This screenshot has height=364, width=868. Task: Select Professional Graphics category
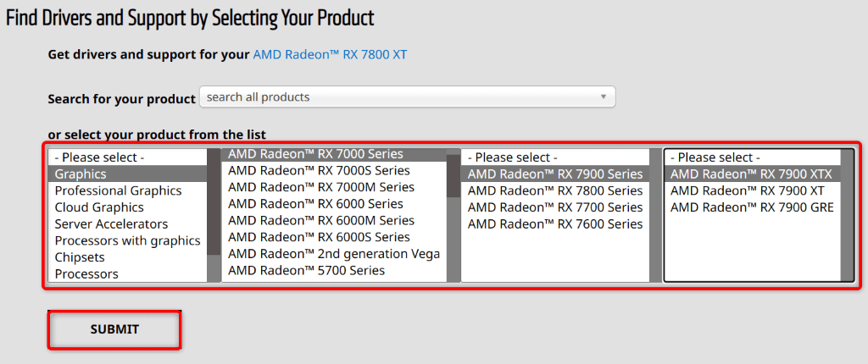(x=118, y=190)
